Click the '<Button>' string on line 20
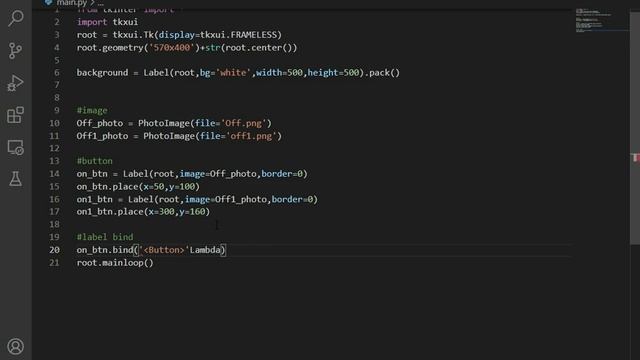 (164, 250)
